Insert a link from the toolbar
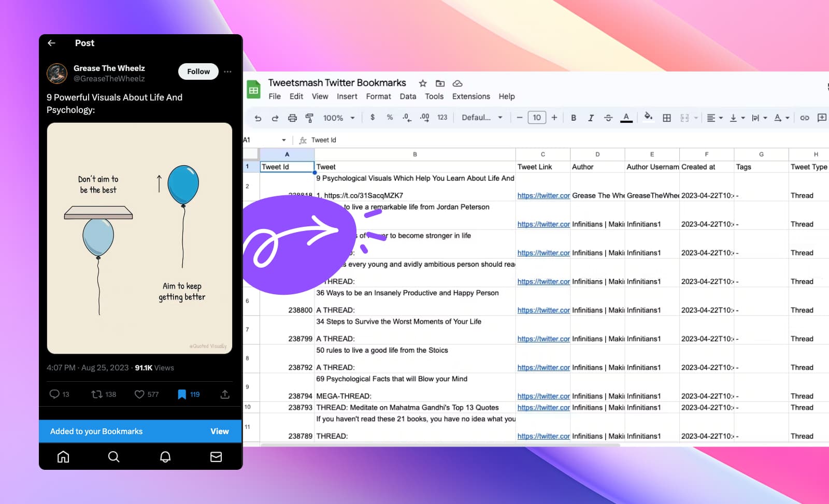Screen dimensions: 829x504 coord(805,118)
